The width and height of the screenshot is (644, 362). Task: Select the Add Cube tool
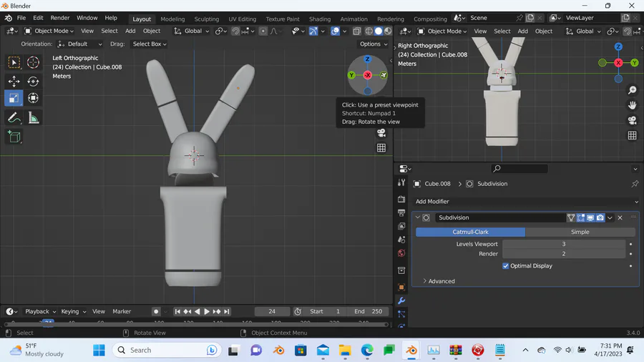pos(14,136)
